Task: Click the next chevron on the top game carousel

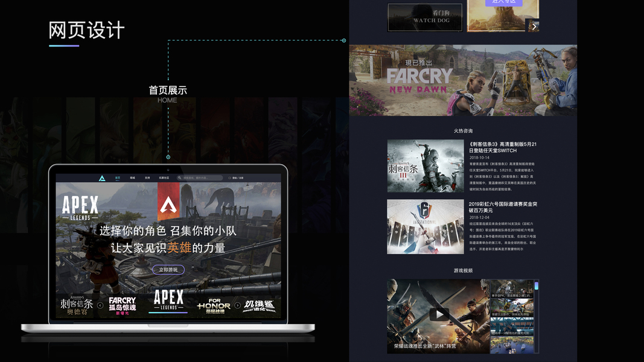Action: tap(534, 27)
